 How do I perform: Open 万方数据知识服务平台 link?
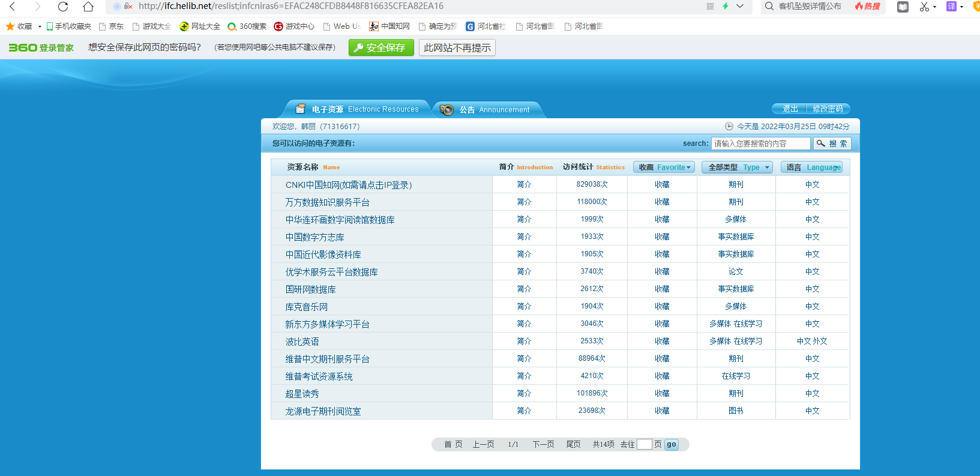pyautogui.click(x=328, y=202)
